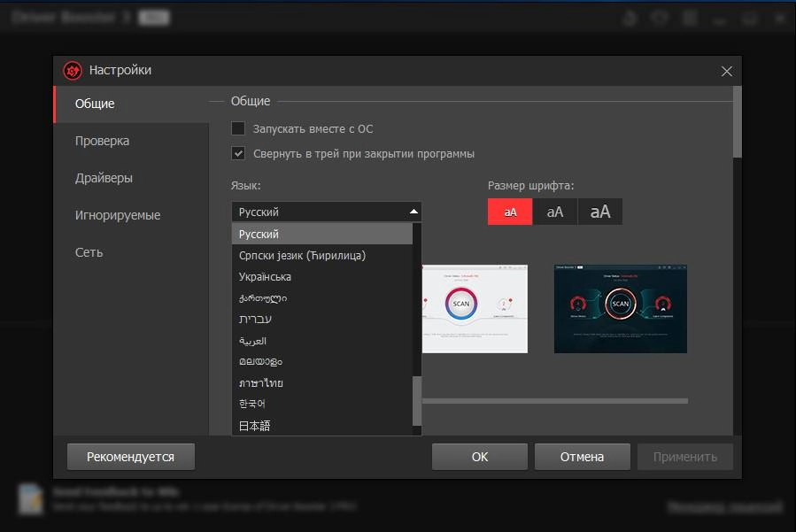This screenshot has height=532, width=796.
Task: Choose the white skin preview thumbnail
Action: [475, 309]
